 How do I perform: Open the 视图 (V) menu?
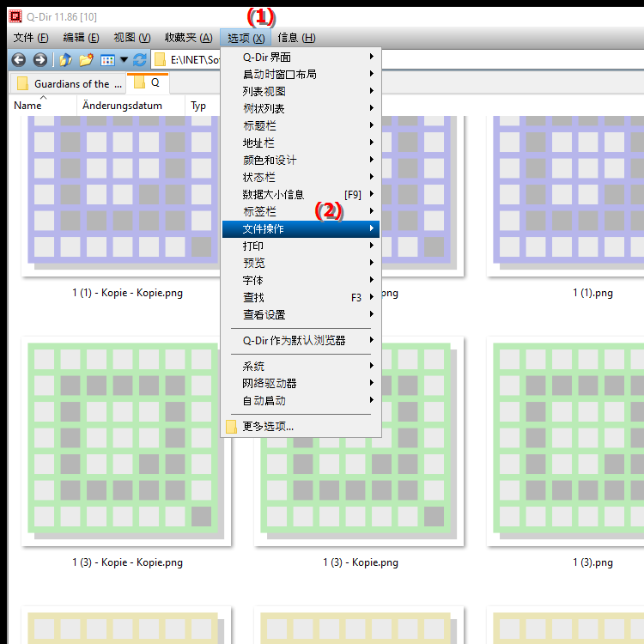[132, 38]
